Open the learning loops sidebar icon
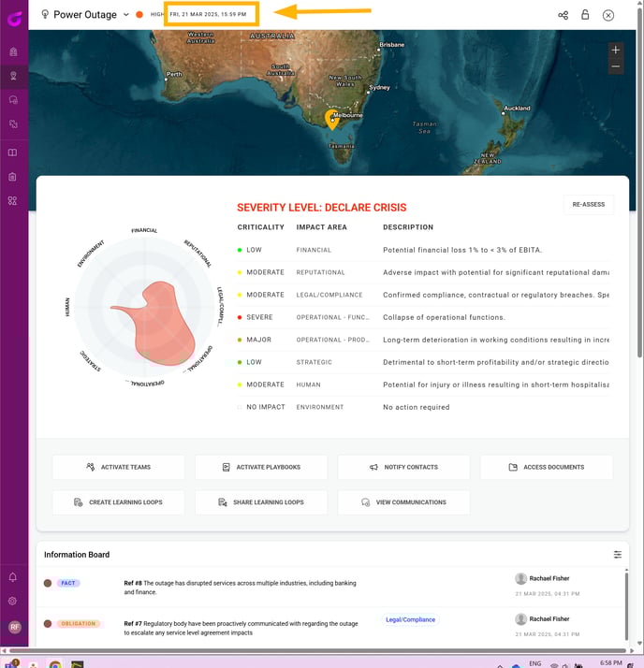This screenshot has width=644, height=668. 13,124
